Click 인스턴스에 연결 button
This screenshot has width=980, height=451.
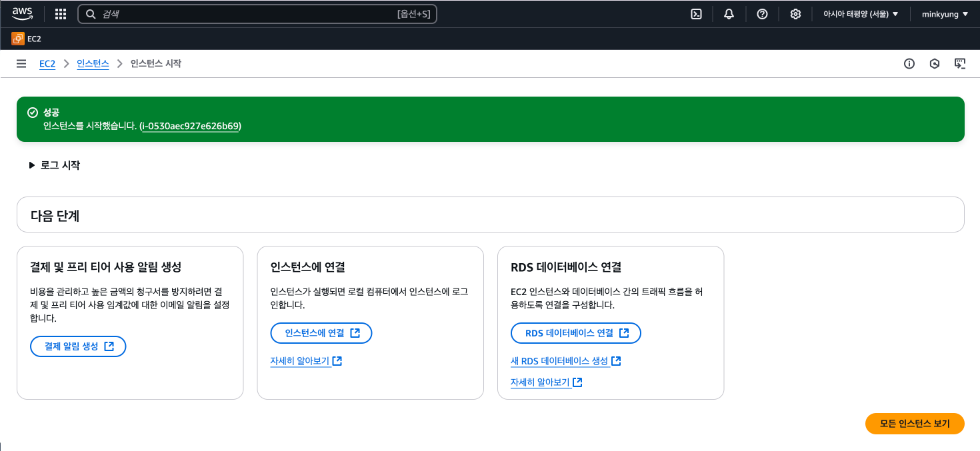coord(321,333)
